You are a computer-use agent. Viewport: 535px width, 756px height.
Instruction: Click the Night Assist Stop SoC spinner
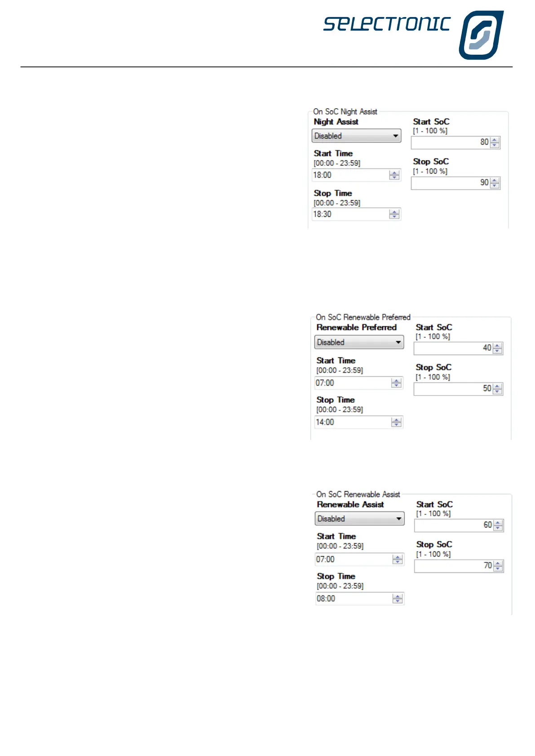[x=495, y=183]
